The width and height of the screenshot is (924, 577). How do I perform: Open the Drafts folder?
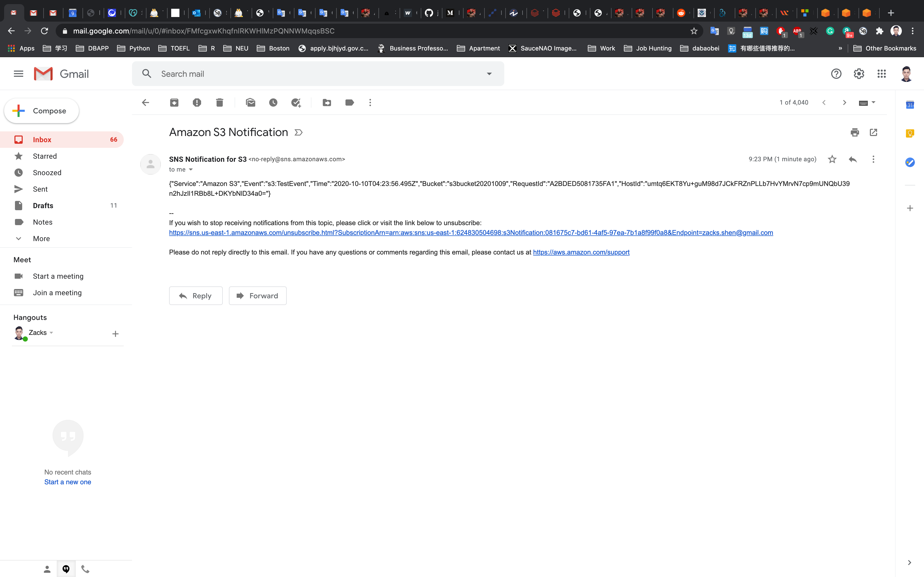point(43,206)
